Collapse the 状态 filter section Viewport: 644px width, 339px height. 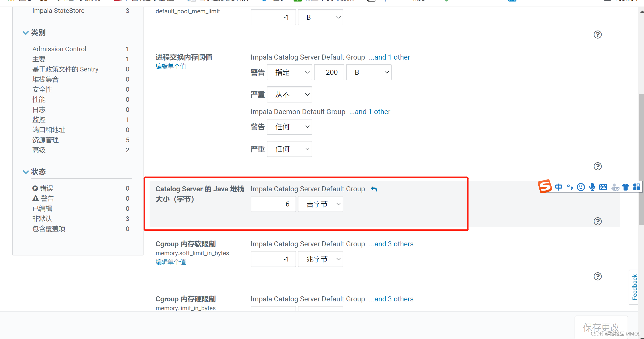(26, 172)
